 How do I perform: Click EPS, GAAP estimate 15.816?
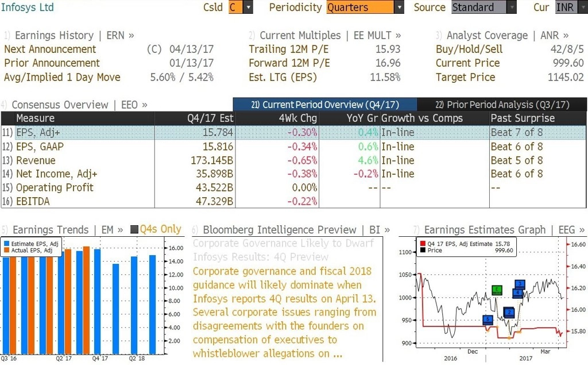click(x=218, y=147)
